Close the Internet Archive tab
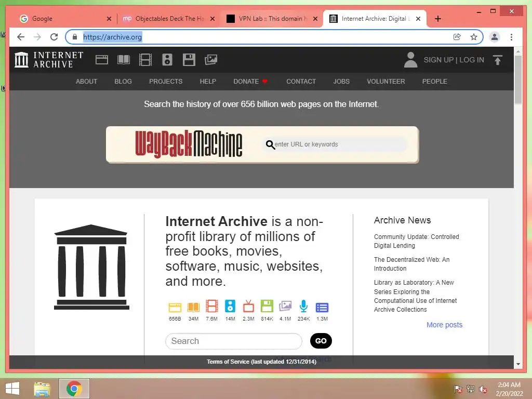Screen dimensions: 532x399 (418, 19)
